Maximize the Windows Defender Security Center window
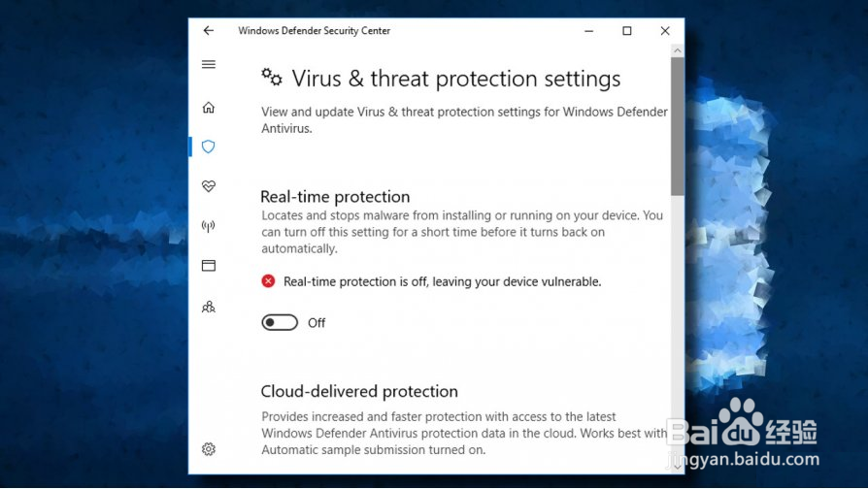868x489 pixels. [627, 31]
